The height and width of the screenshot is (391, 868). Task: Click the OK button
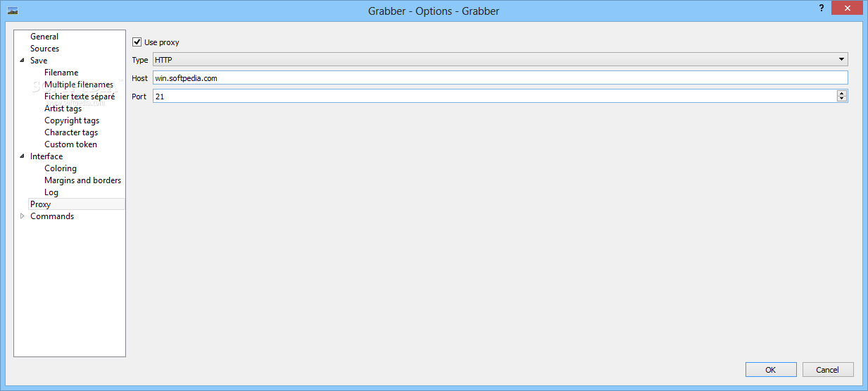click(x=771, y=370)
